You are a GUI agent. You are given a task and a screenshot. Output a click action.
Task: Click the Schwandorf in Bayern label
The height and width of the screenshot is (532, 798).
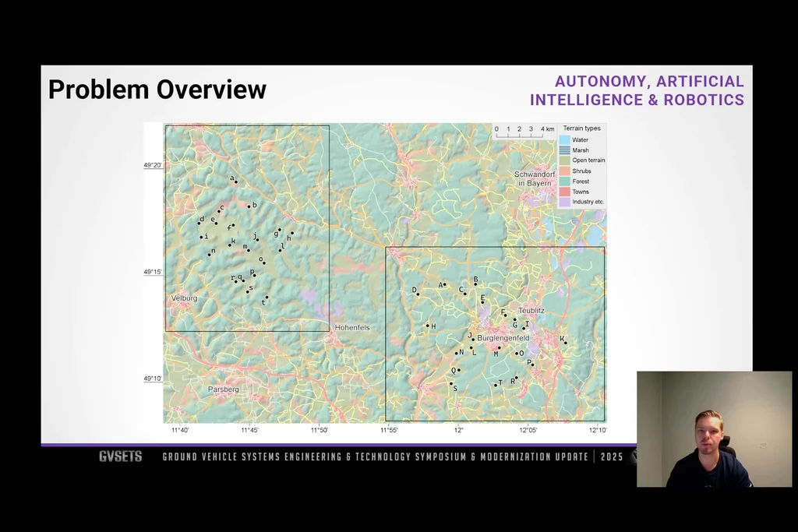534,177
